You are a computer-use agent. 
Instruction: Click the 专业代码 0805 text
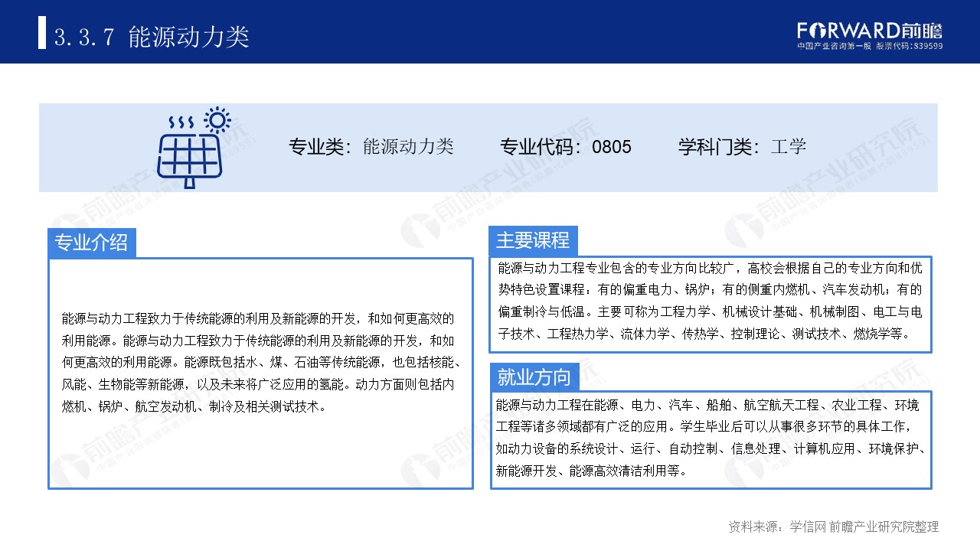coord(564,147)
